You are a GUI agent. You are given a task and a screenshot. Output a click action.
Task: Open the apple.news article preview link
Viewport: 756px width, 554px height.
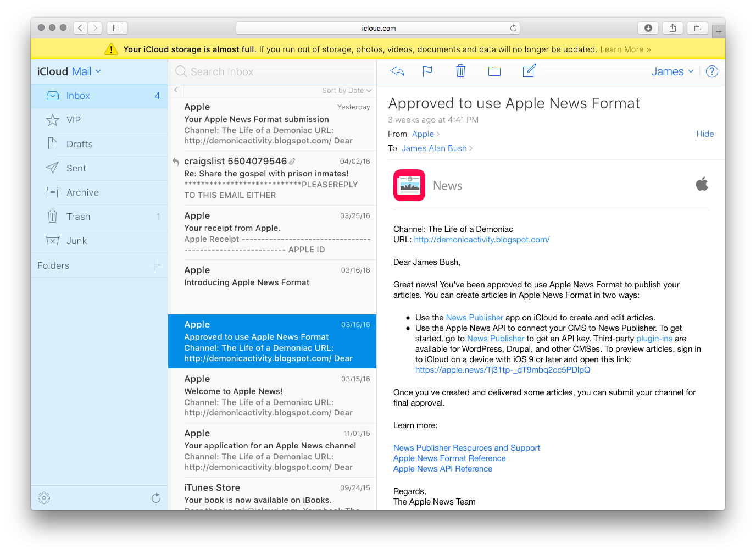click(503, 370)
